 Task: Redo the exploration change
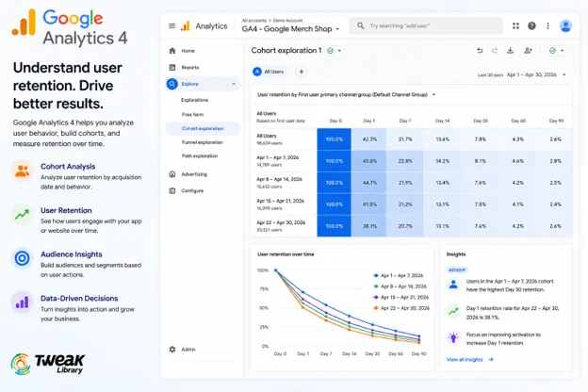pos(495,51)
